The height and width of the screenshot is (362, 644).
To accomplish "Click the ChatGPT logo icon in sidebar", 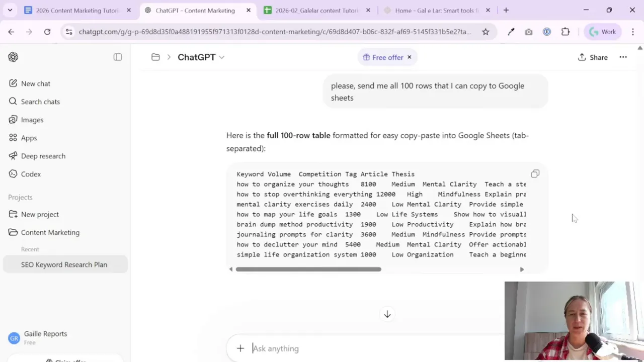I will (13, 57).
